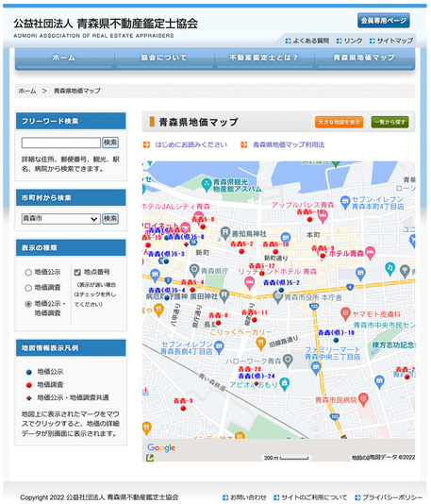Viewport: 431px width, 504px height.
Task: Open the サイトのご利用について footer link
Action: [310, 497]
